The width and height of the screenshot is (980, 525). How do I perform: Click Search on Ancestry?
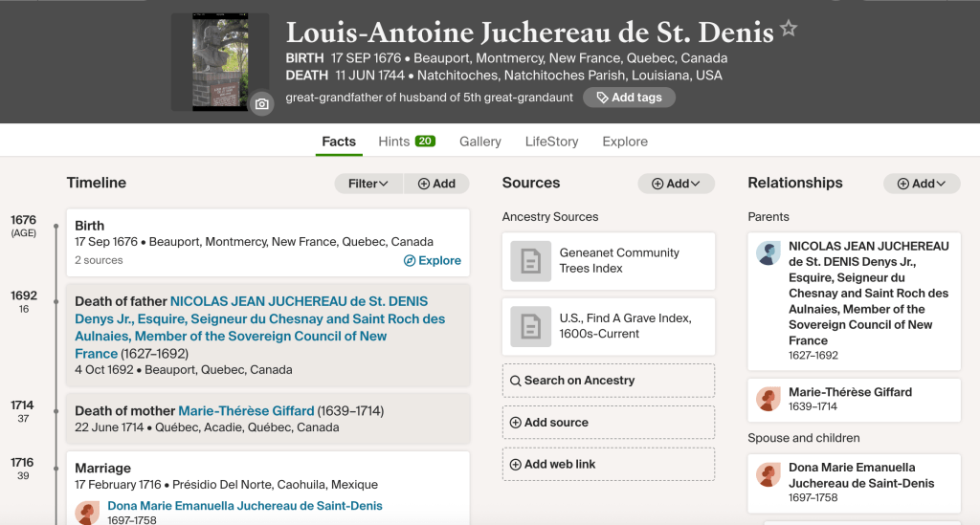(608, 381)
